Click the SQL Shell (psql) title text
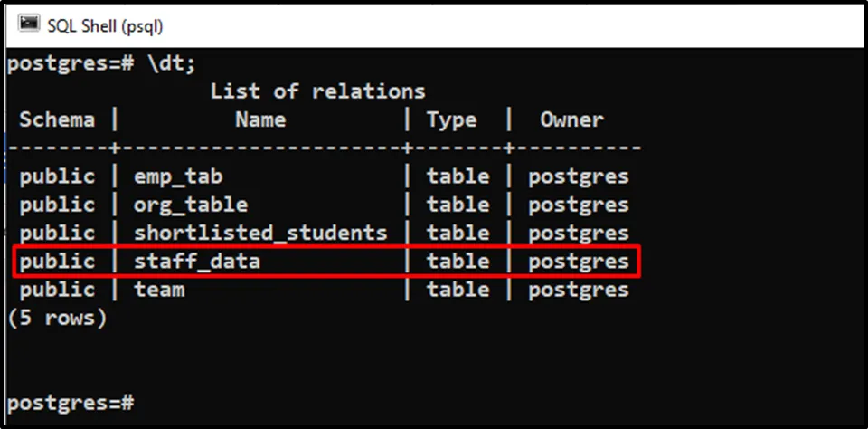 point(105,25)
